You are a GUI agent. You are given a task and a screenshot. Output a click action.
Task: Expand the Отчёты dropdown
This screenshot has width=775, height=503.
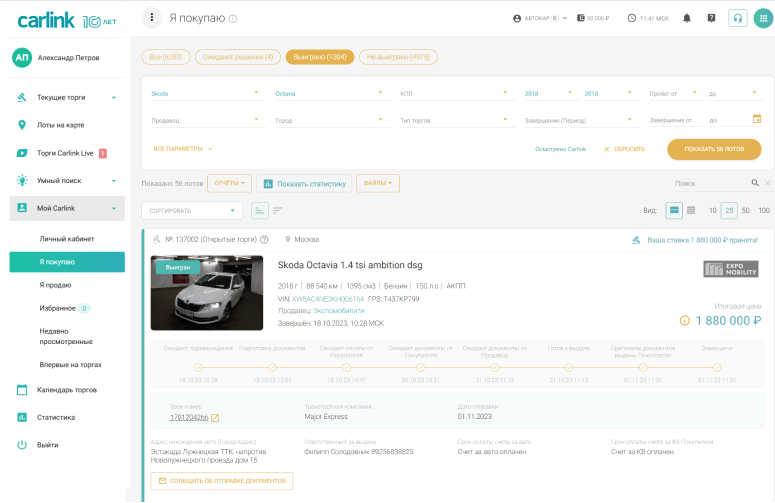click(229, 183)
